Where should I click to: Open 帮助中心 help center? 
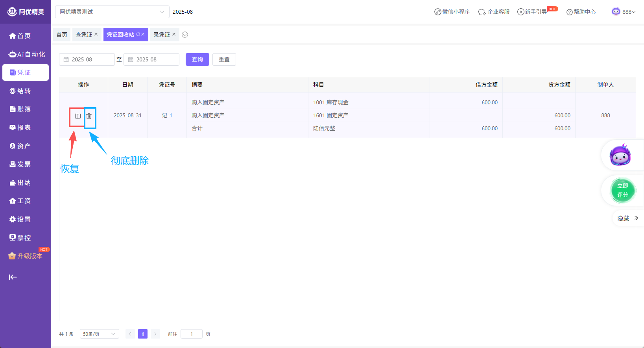pos(581,12)
